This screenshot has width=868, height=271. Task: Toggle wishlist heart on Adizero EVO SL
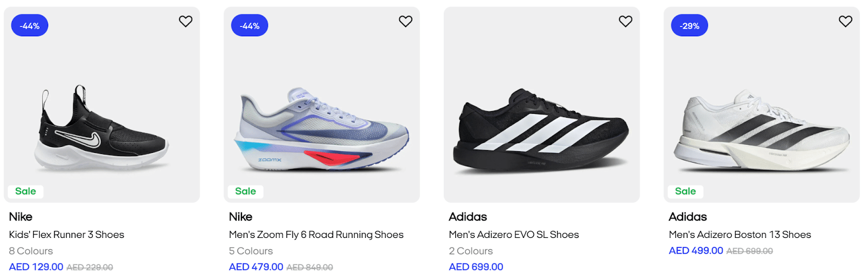pyautogui.click(x=626, y=21)
